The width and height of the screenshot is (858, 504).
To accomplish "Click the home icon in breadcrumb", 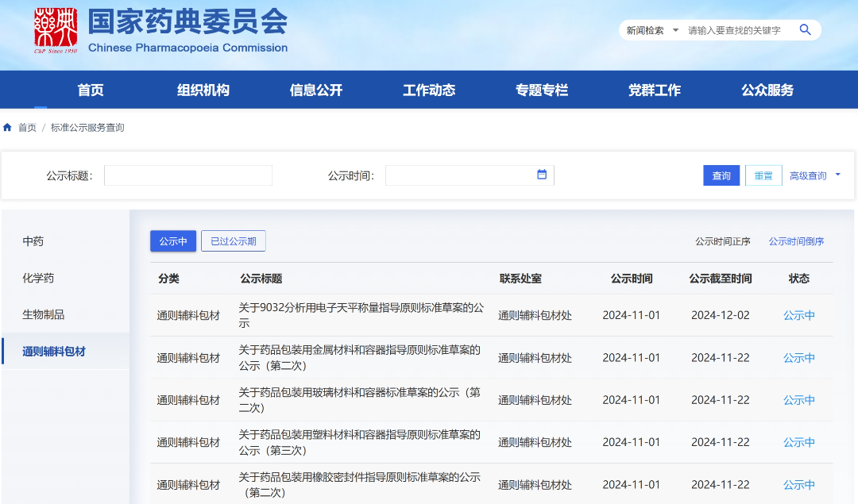I will 7,127.
